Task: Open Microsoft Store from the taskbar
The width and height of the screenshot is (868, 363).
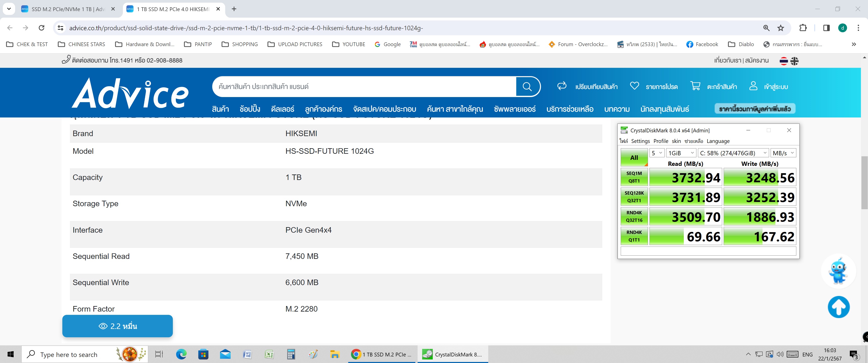Action: click(x=203, y=354)
